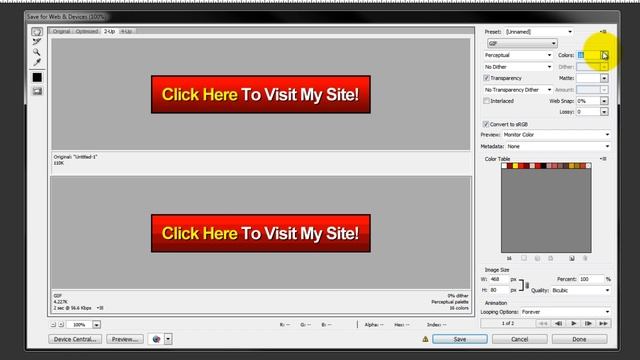Click the yellow warning triangle icon
Viewport: 640px width, 360px height.
tap(425, 339)
